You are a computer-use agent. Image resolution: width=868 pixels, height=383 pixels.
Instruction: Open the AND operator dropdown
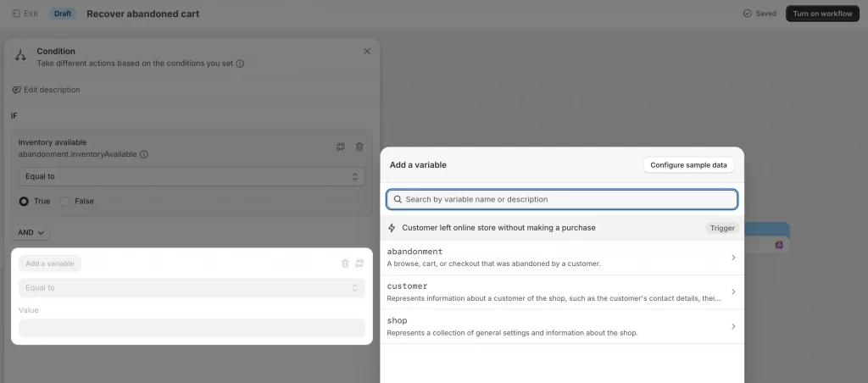31,232
